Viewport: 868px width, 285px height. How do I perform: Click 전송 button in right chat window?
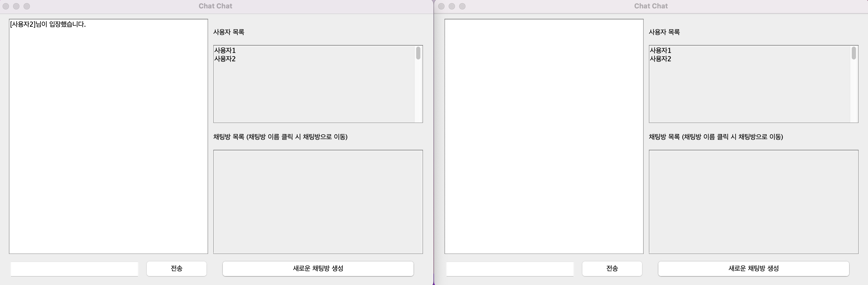[x=612, y=268]
